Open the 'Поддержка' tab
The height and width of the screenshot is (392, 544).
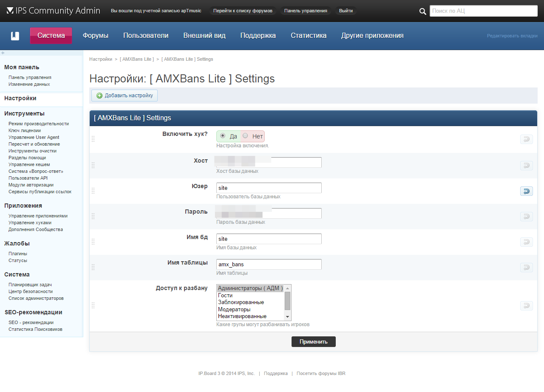[x=258, y=36]
